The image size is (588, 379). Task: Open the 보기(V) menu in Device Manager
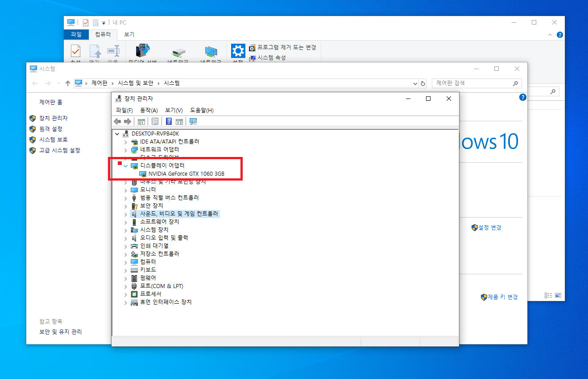tap(174, 110)
